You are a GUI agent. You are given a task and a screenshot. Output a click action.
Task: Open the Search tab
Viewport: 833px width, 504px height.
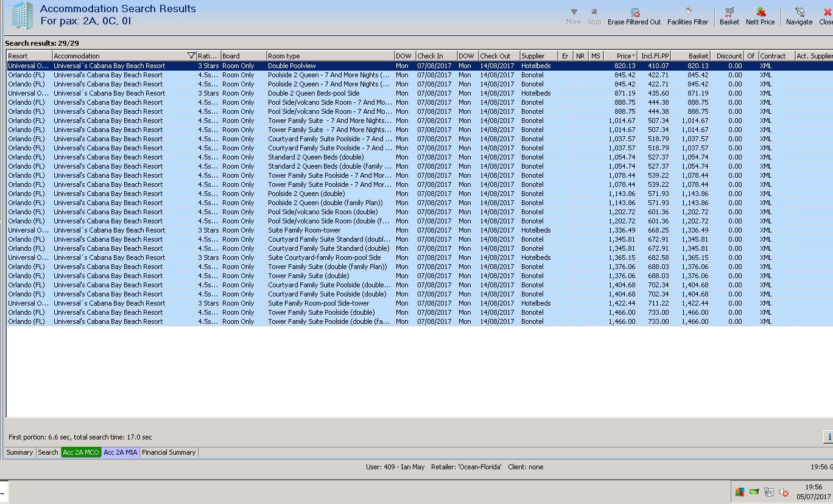coord(48,452)
